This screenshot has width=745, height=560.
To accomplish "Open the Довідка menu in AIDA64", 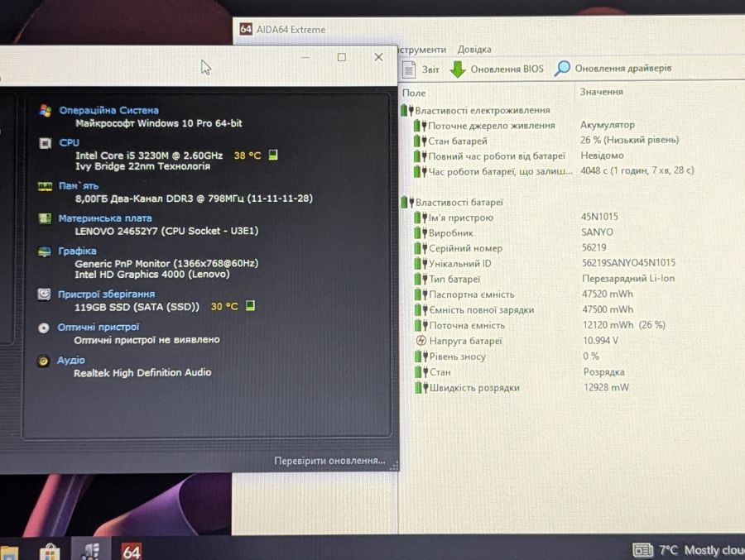I will 474,50.
